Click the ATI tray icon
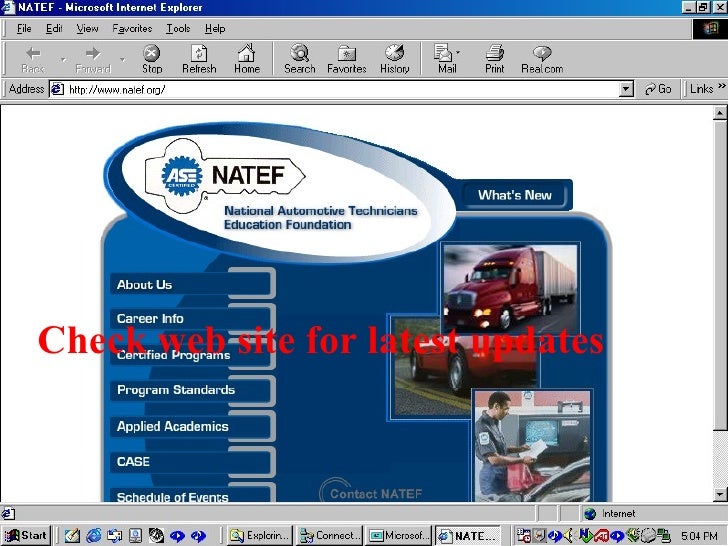Screen dimensions: 728x546 point(601,536)
